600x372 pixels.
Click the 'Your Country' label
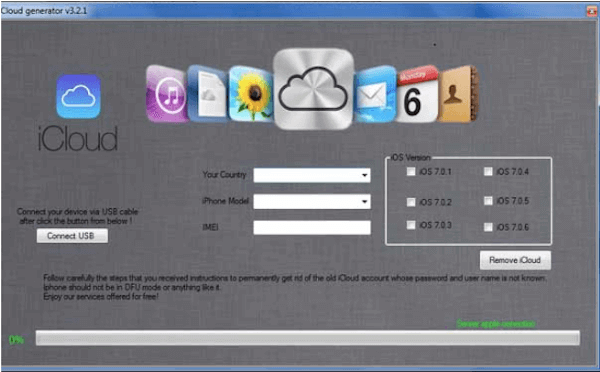[x=224, y=175]
